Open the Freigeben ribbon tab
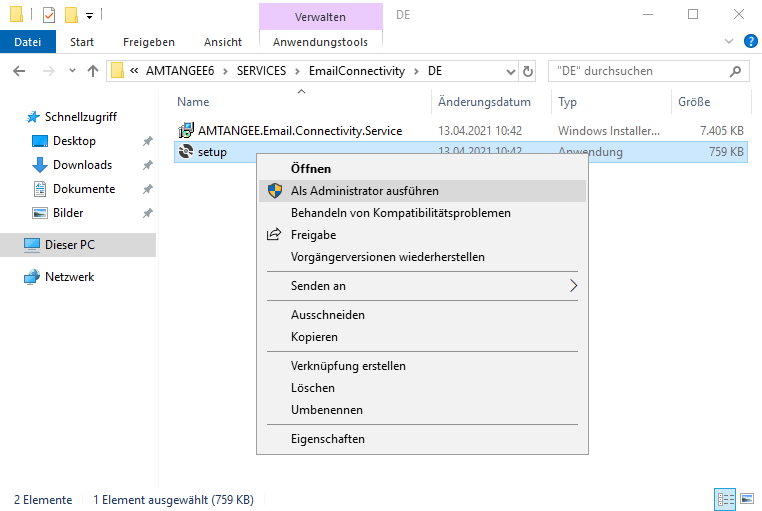The width and height of the screenshot is (762, 511). coord(149,42)
